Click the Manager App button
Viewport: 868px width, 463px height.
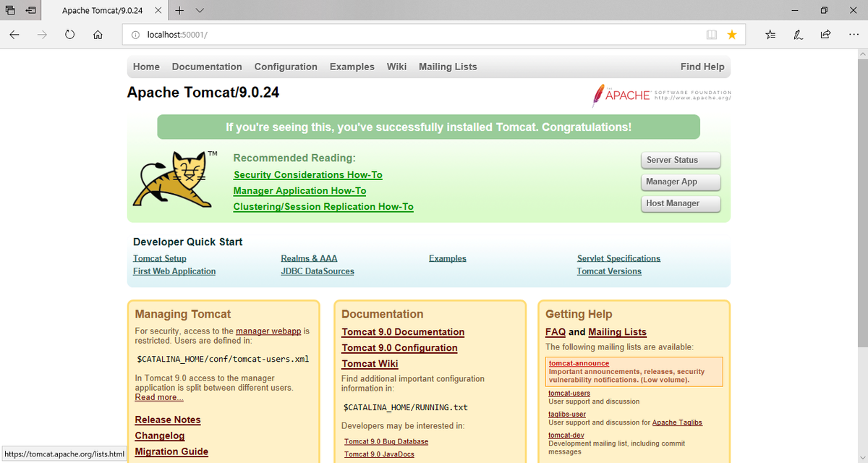click(x=681, y=182)
